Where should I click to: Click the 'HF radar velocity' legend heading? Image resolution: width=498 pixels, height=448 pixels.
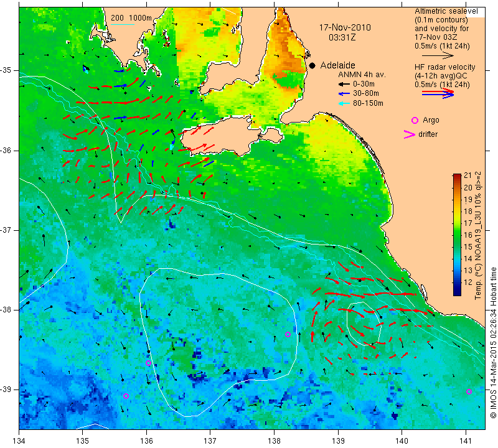[444, 67]
